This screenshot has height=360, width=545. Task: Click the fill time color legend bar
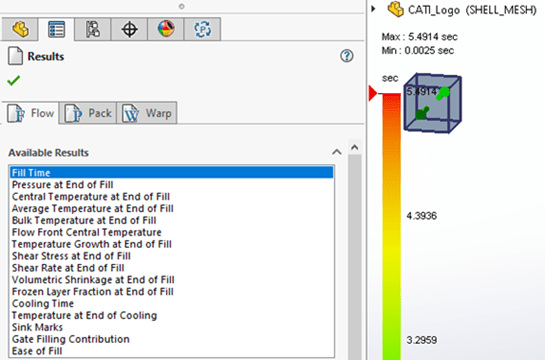tap(391, 227)
